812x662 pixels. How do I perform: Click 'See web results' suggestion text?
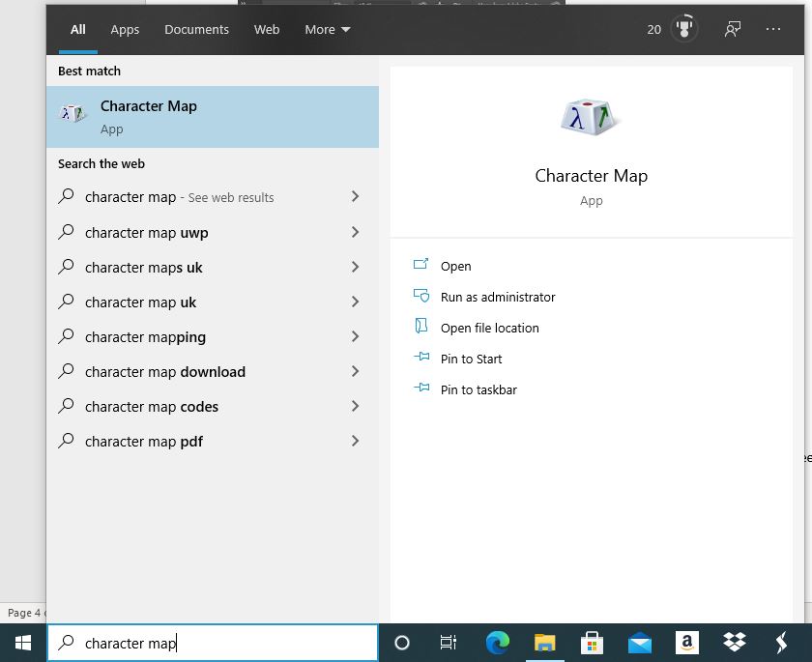coord(231,198)
